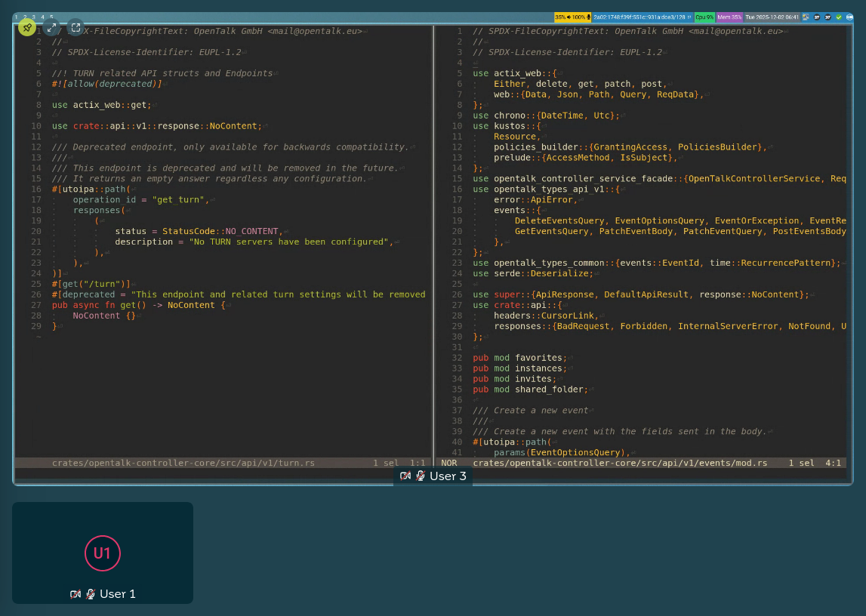
Task: Click User 1's camera-off icon
Action: click(76, 594)
